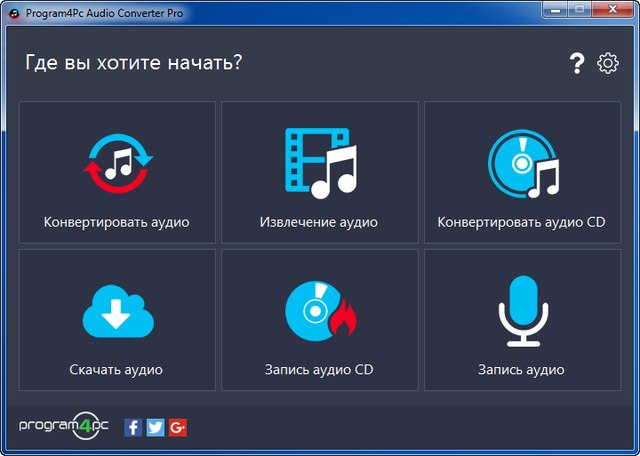Select the "Запись аудио CD" label
This screenshot has width=640, height=456.
[319, 370]
